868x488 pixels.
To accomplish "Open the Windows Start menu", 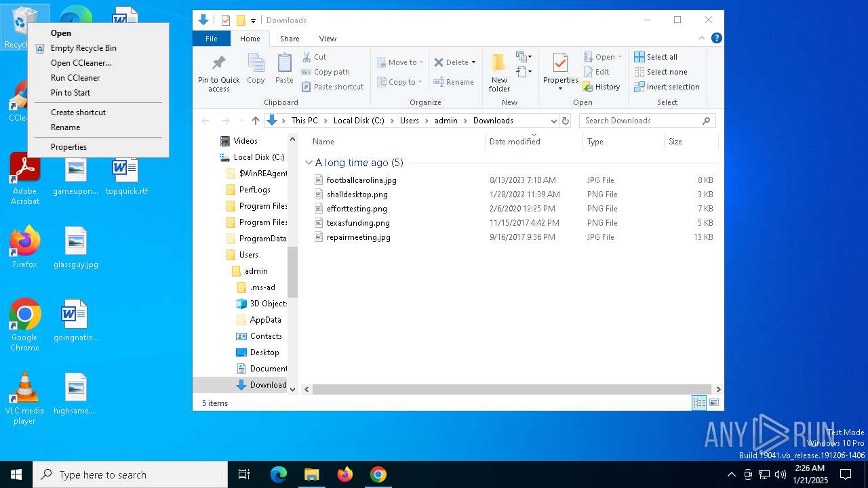I will pyautogui.click(x=16, y=474).
